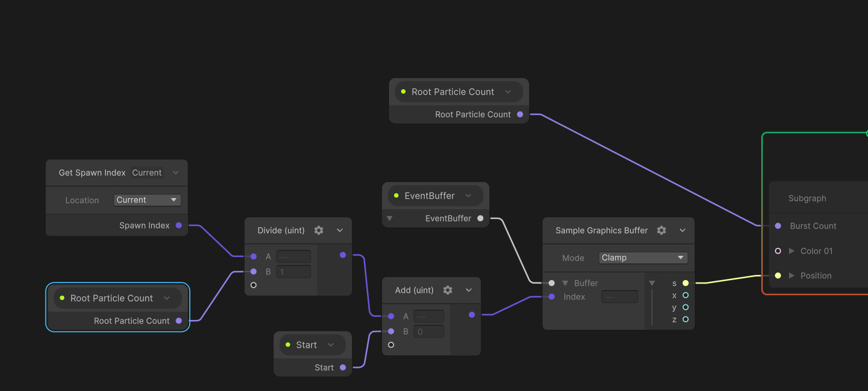868x391 pixels.
Task: Toggle the hollow x output circle
Action: pos(684,295)
